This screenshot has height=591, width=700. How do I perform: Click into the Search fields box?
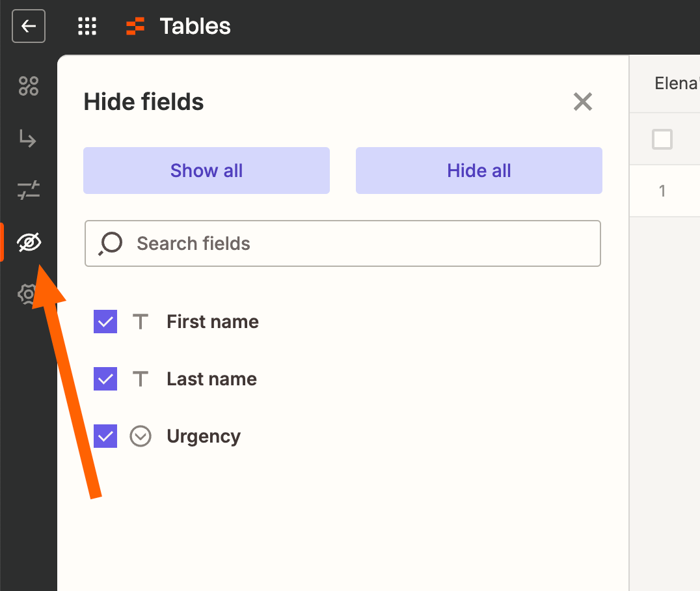click(x=364, y=243)
